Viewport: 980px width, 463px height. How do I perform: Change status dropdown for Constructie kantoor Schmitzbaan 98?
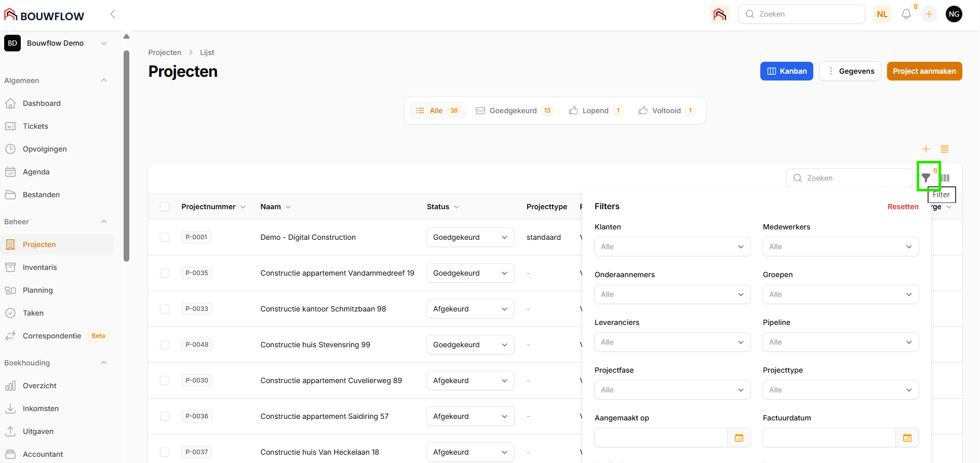tap(470, 309)
